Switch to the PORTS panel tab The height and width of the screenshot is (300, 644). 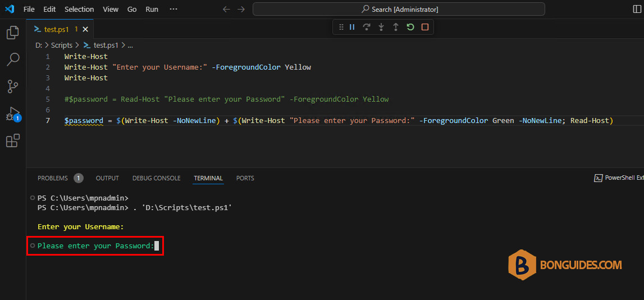click(x=245, y=178)
